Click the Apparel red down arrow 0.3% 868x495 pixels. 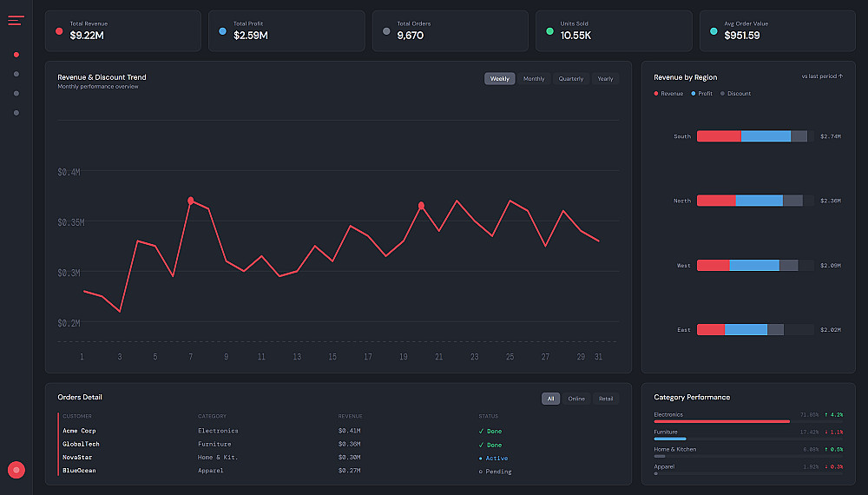833,466
